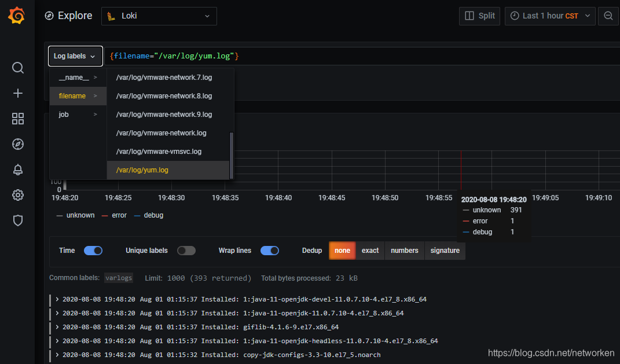Click into the LogQL query input field
Screen dimensions: 620x364
tap(362, 56)
